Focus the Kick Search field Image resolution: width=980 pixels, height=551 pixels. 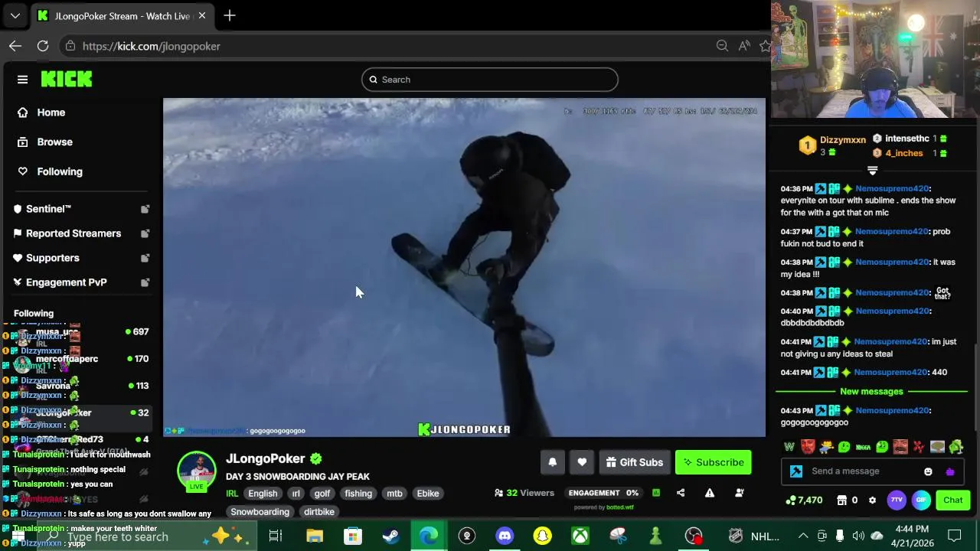pos(490,80)
